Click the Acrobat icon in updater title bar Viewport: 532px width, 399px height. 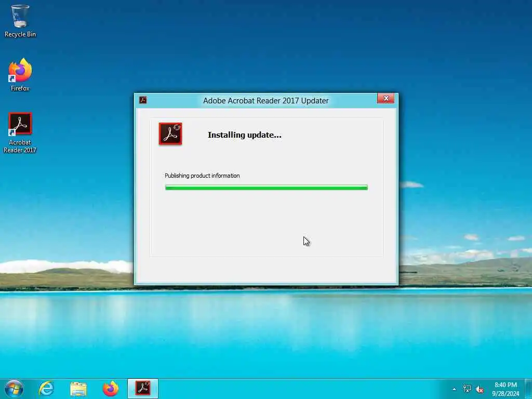point(143,100)
